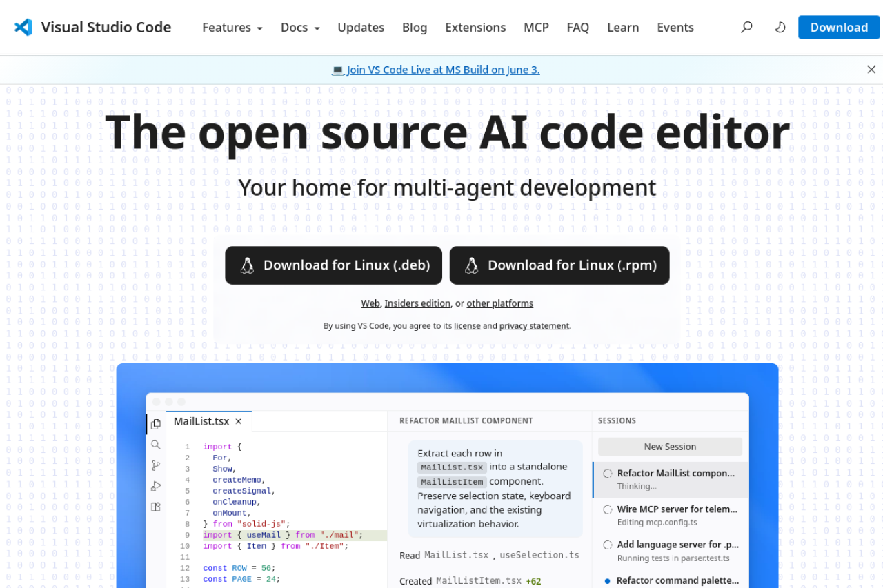Screen dimensions: 883x588
Task: Expand the Docs dropdown menu
Action: point(300,28)
